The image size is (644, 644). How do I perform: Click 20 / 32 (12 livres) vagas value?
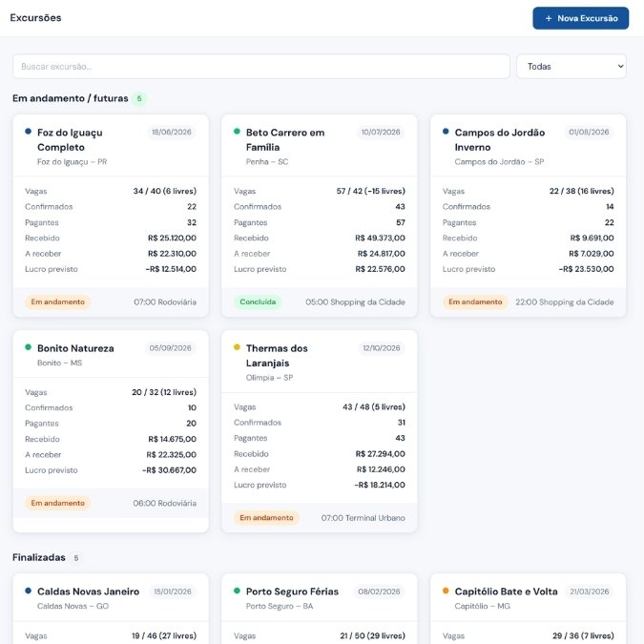click(x=164, y=392)
